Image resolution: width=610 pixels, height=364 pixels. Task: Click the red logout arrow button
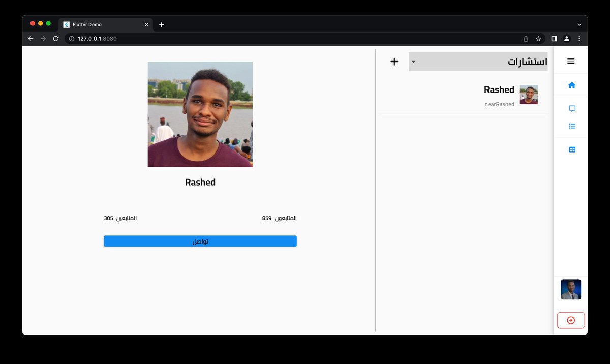(571, 320)
